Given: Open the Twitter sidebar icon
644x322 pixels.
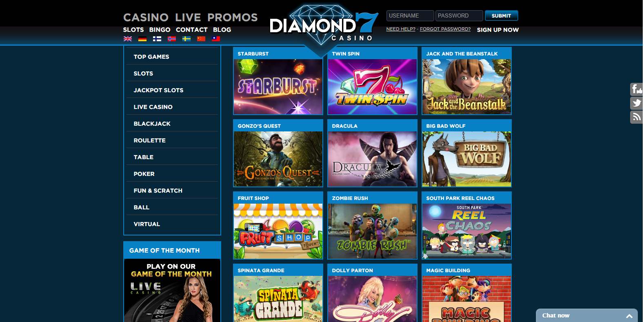Looking at the screenshot, I should [637, 103].
